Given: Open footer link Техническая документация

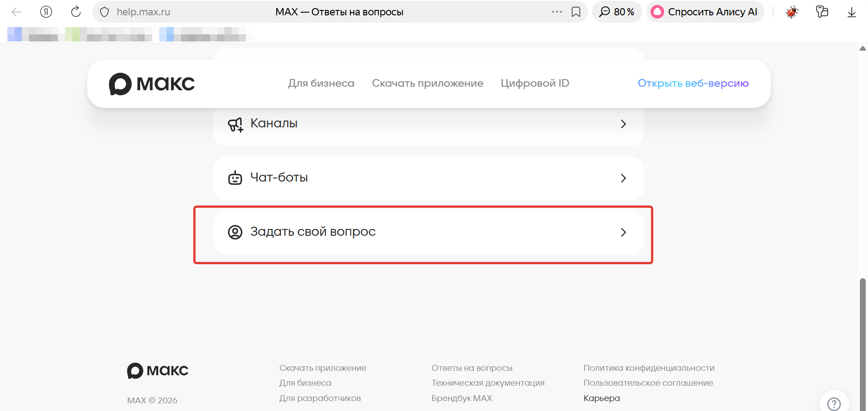Looking at the screenshot, I should click(x=488, y=383).
